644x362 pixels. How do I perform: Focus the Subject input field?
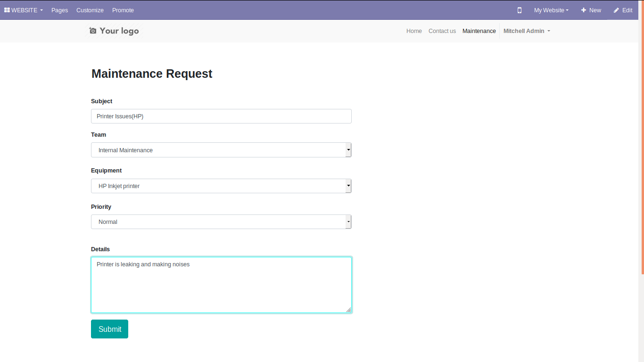(221, 116)
